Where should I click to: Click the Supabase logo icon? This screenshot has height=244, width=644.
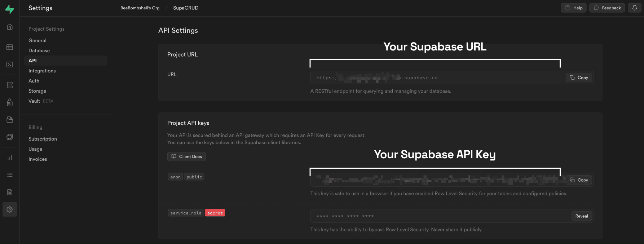(10, 9)
